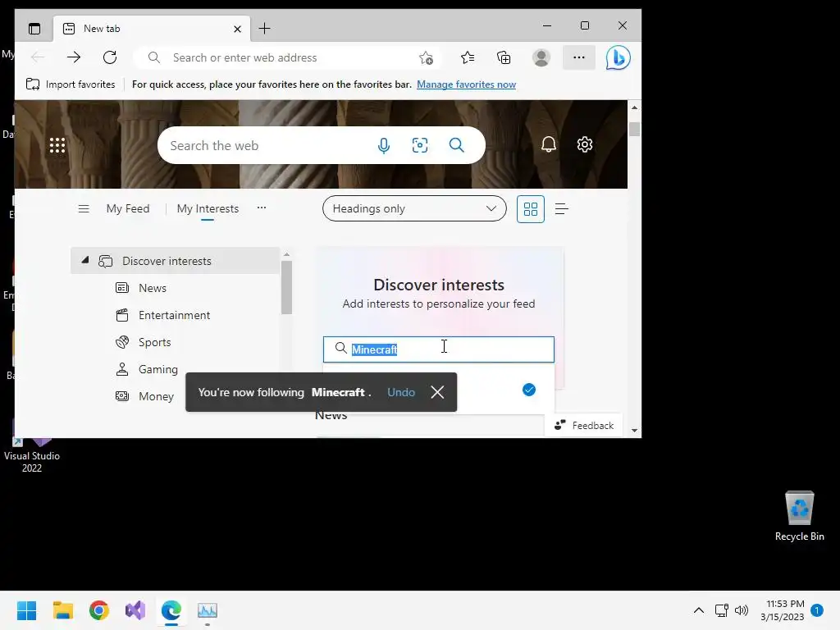Screen dimensions: 840x630
Task: Click the sidebar list scrollbar thumb
Action: (x=286, y=287)
